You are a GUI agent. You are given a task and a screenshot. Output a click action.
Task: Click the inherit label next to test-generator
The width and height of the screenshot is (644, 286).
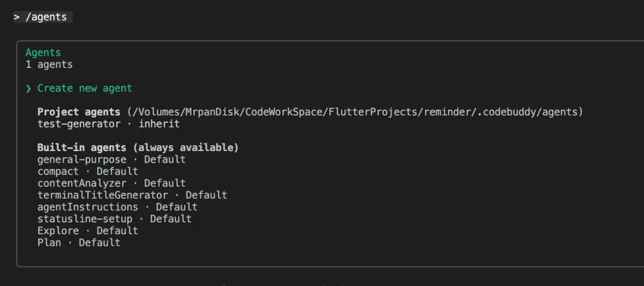tap(159, 124)
